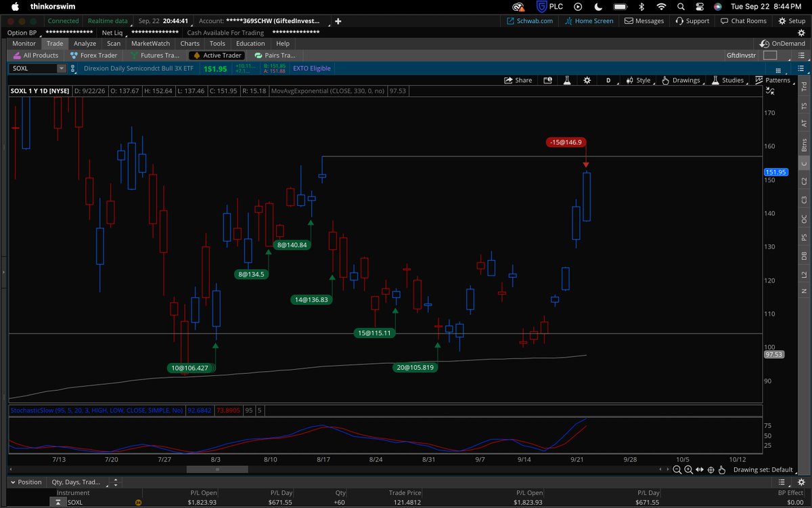
Task: Select the pointing hand drawing tool icon
Action: tap(721, 469)
